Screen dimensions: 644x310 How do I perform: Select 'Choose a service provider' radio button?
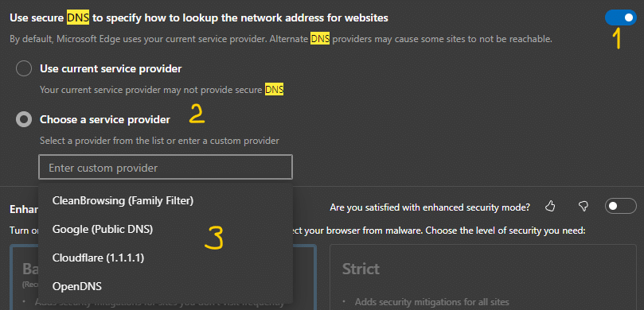tap(24, 119)
